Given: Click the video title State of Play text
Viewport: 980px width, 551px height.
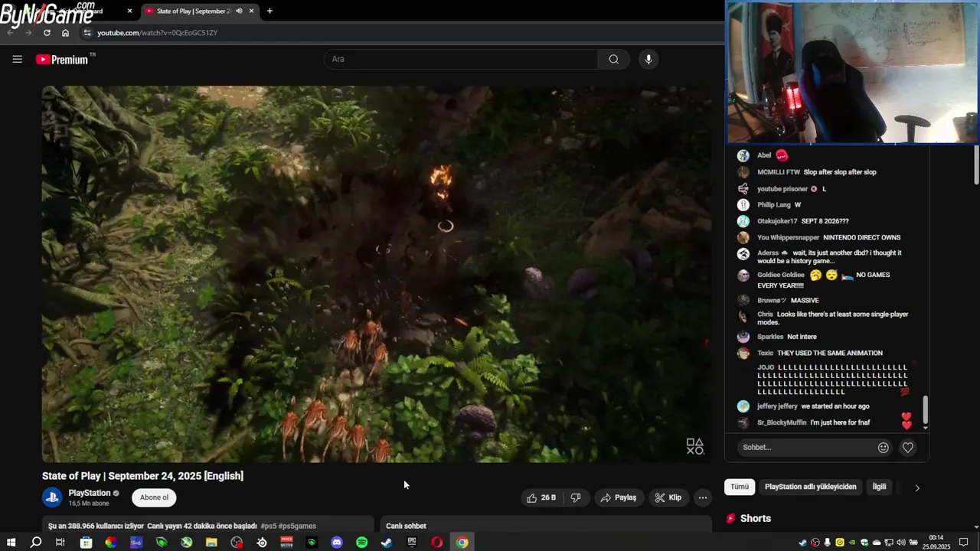Looking at the screenshot, I should click(142, 476).
